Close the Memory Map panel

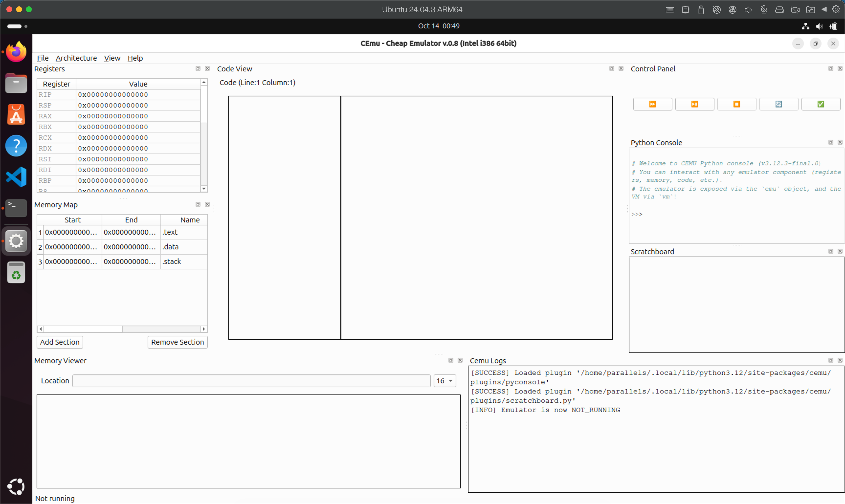(207, 204)
